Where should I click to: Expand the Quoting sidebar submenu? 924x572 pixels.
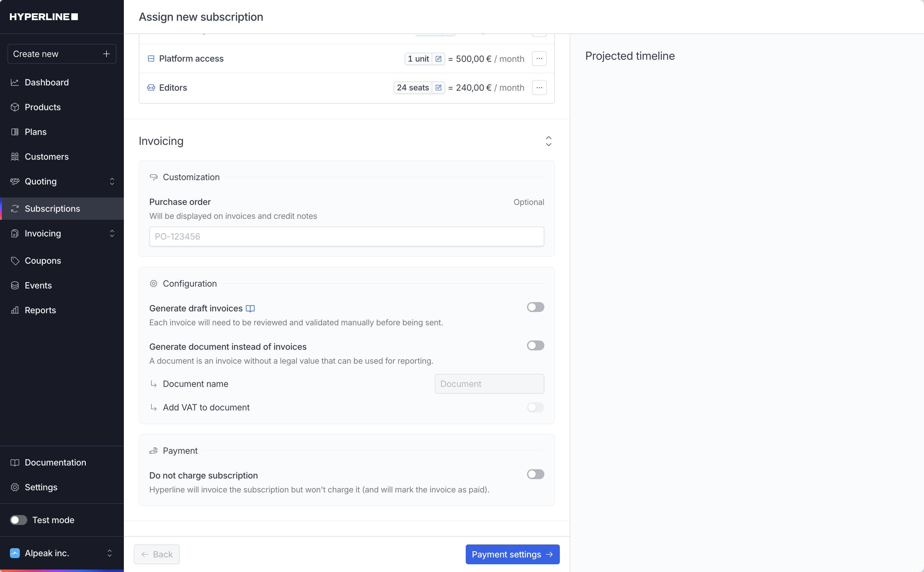click(112, 182)
